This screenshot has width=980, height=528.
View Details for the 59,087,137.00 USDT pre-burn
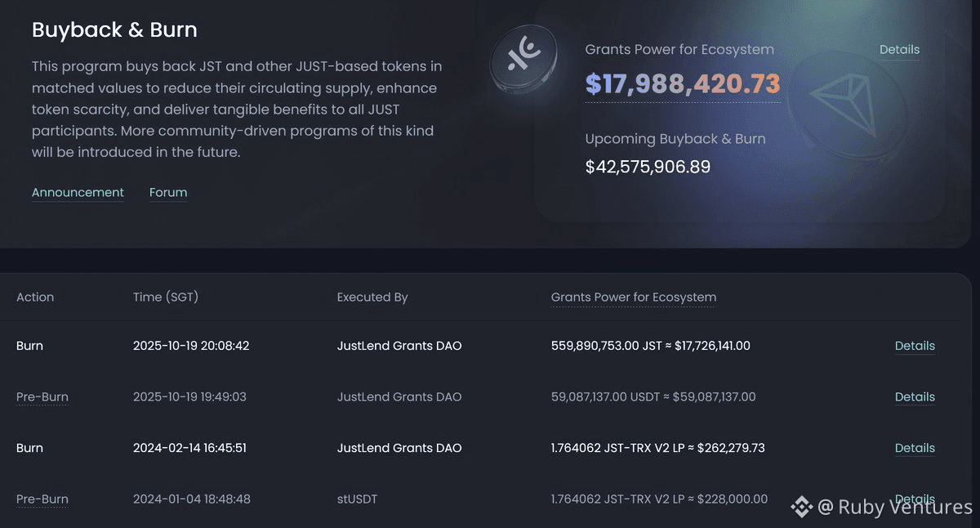(915, 397)
